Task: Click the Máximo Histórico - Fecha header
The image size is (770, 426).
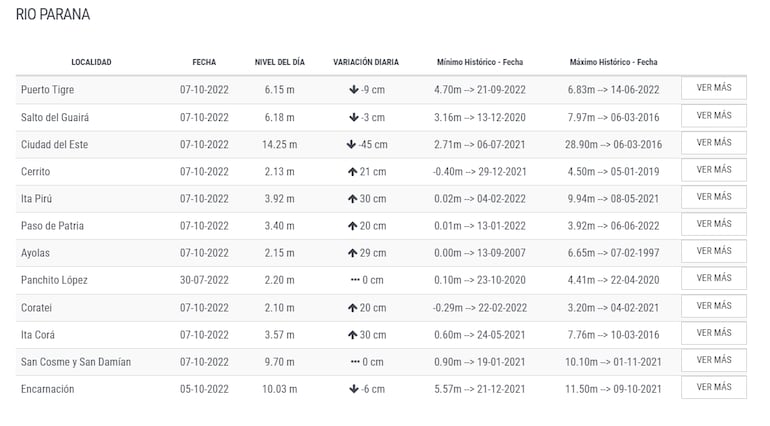Action: pyautogui.click(x=613, y=62)
